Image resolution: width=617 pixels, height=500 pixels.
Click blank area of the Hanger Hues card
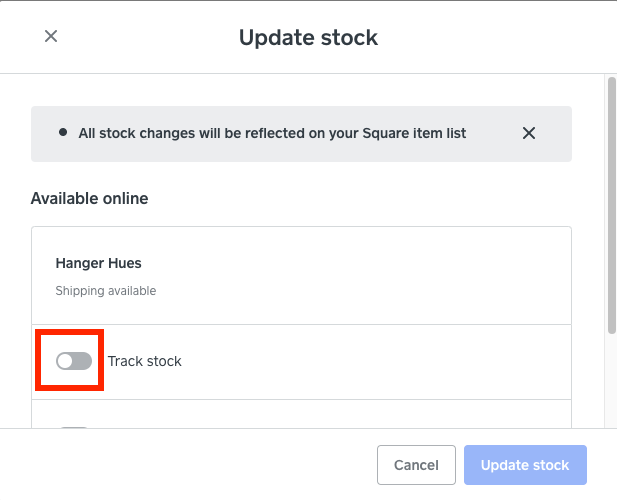(x=380, y=275)
